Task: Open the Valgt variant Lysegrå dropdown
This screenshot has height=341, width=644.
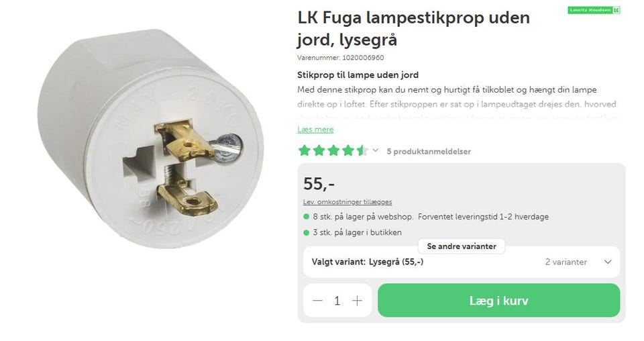Action: click(x=462, y=262)
